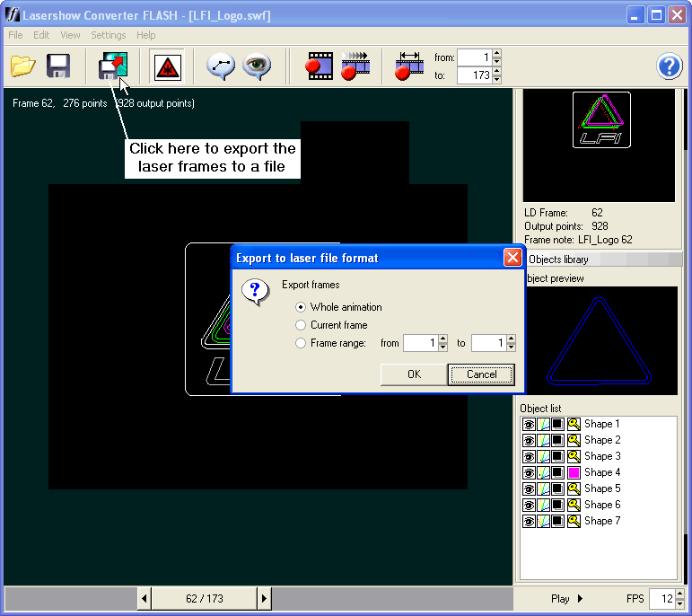Image resolution: width=692 pixels, height=616 pixels.
Task: Go to the previous frame arrow
Action: tap(145, 599)
